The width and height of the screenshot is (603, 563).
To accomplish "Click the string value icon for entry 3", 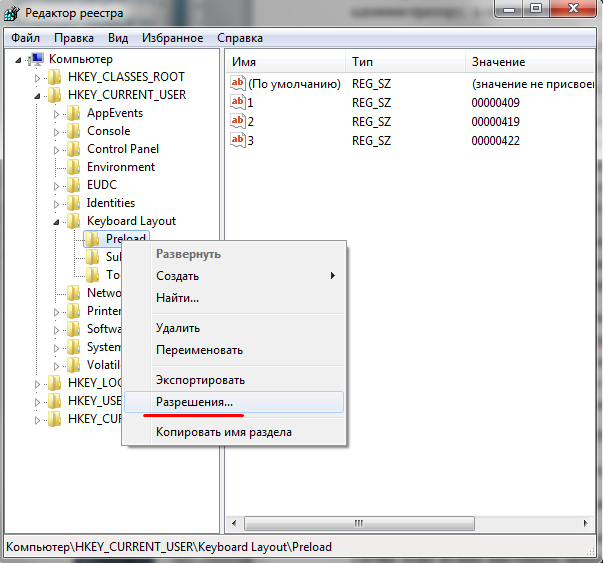I will (238, 139).
